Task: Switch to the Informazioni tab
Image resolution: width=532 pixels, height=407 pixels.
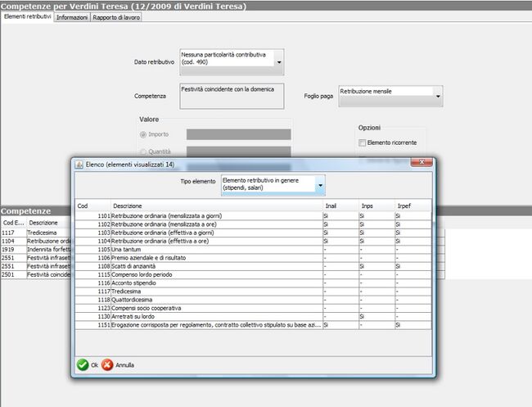Action: [x=72, y=17]
